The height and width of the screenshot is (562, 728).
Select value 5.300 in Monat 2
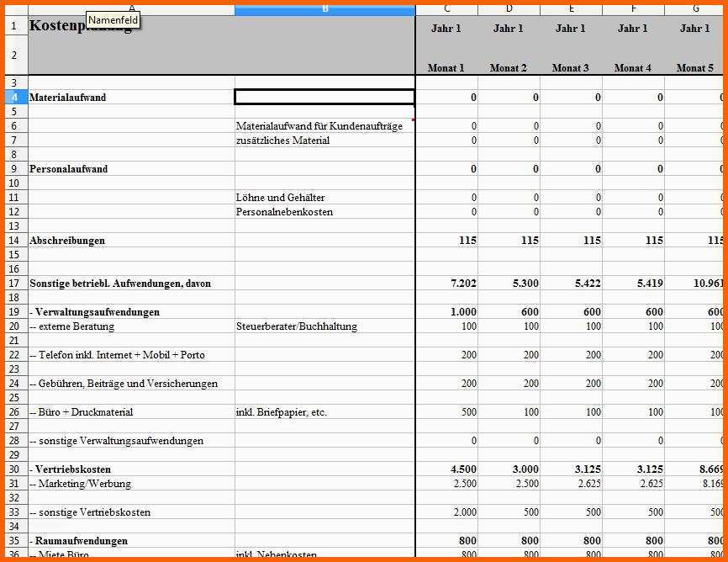tap(509, 283)
